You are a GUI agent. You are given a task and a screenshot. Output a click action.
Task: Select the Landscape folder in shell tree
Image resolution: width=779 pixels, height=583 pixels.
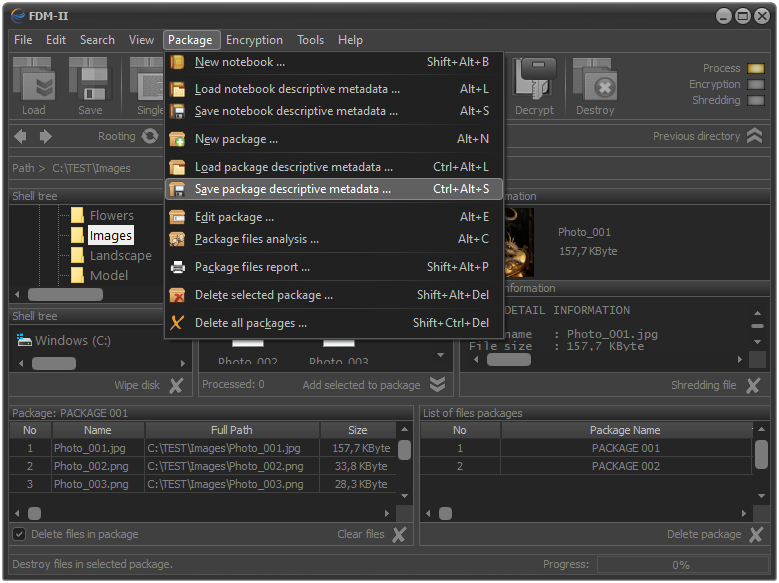tap(121, 255)
